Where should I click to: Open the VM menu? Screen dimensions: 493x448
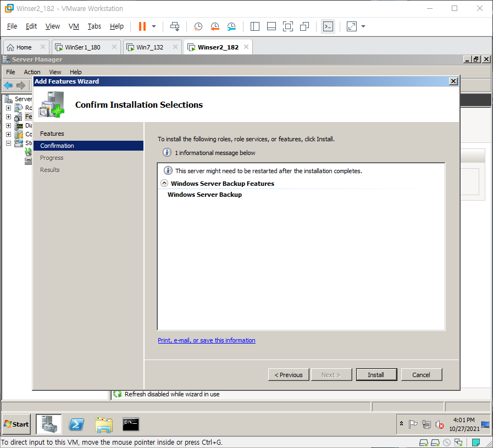74,26
